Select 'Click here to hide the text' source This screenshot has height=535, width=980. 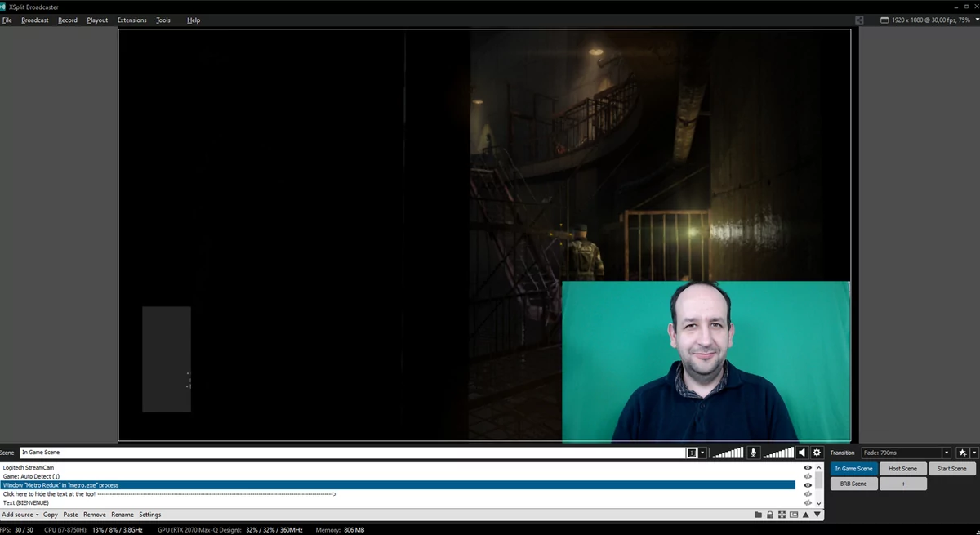coord(399,494)
